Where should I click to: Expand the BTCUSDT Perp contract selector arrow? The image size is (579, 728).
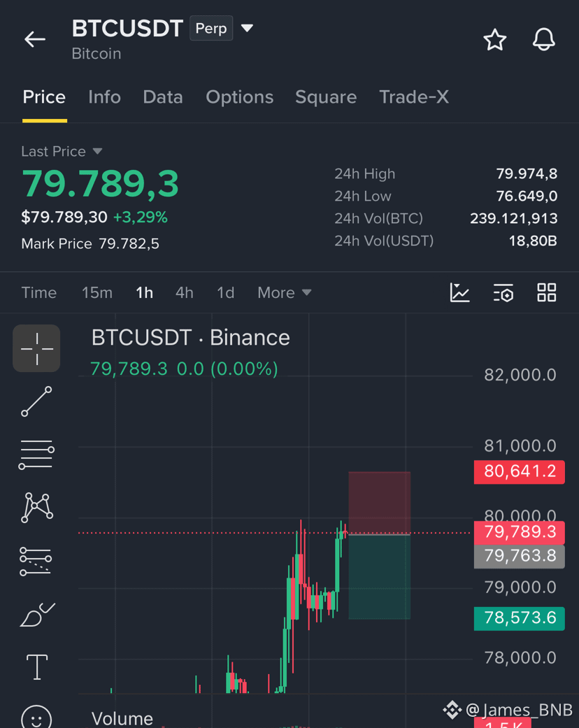click(247, 28)
